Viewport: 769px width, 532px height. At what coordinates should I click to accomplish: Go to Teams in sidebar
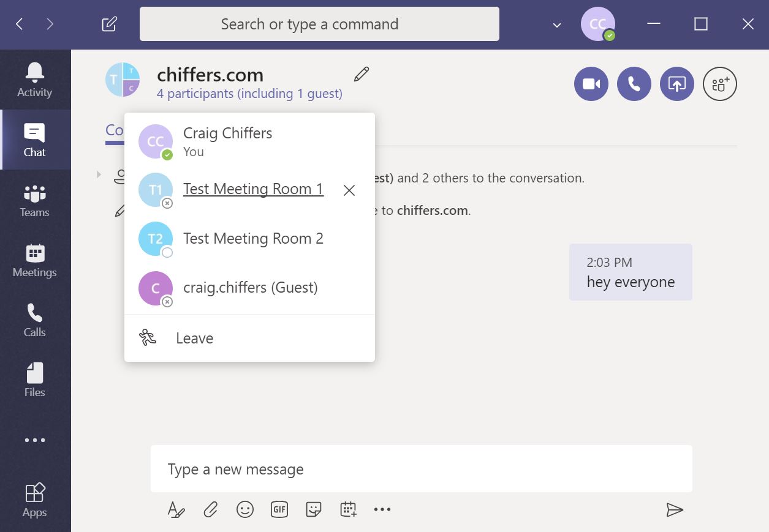(x=34, y=200)
